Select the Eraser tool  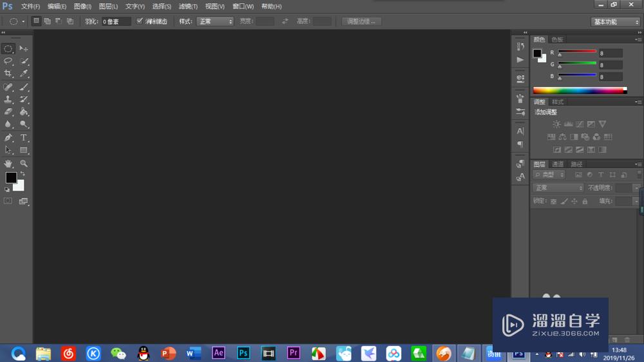8,112
